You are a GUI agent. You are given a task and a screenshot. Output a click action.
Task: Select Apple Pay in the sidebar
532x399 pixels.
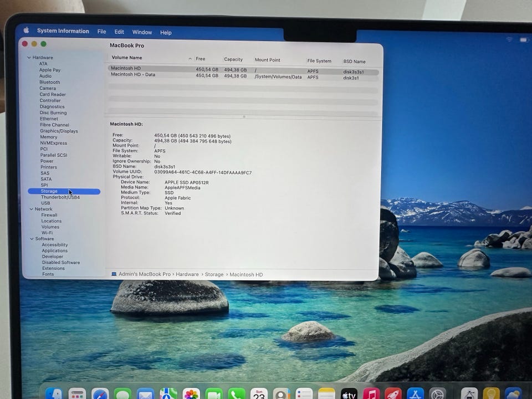(49, 70)
